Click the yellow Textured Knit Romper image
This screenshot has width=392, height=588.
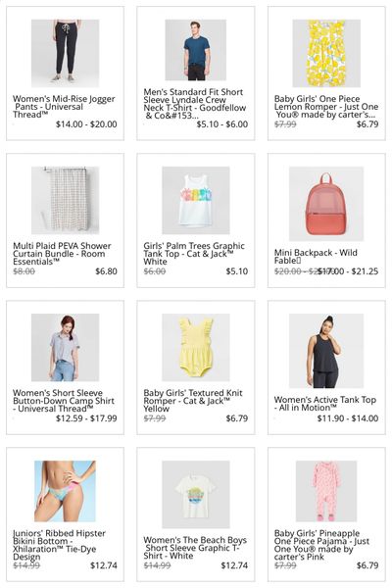coord(195,347)
